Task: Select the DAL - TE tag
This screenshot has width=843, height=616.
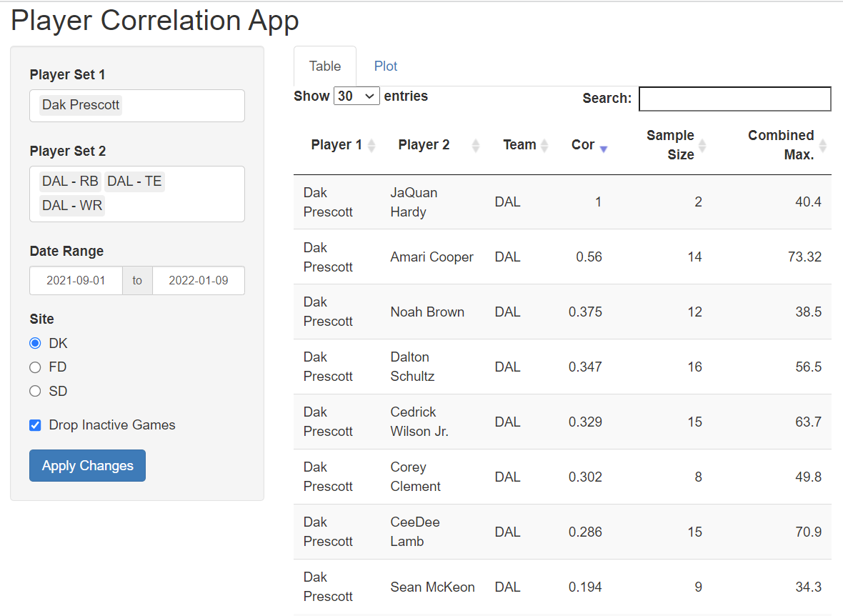Action: coord(134,182)
